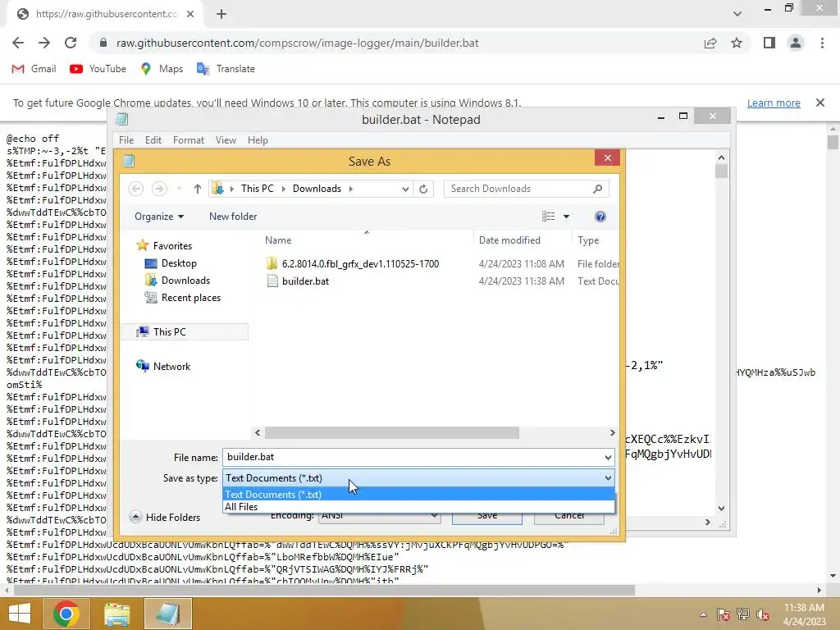Show hidden tray icons arrow

[703, 614]
